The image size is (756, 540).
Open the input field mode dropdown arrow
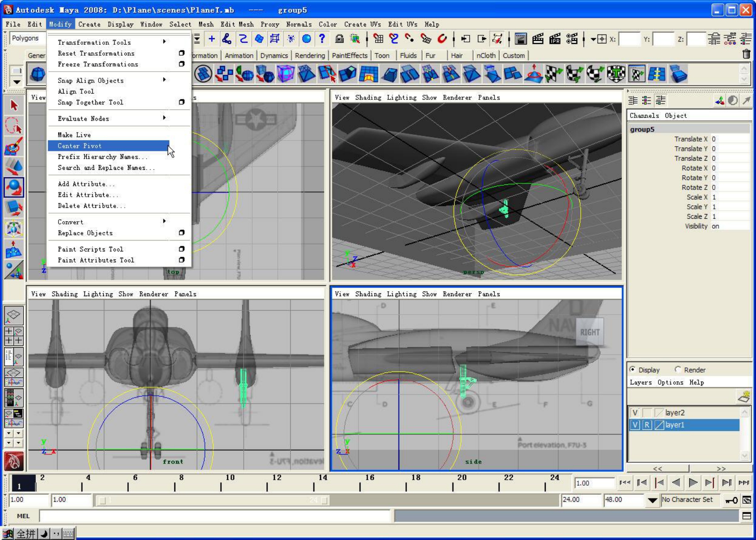[593, 39]
